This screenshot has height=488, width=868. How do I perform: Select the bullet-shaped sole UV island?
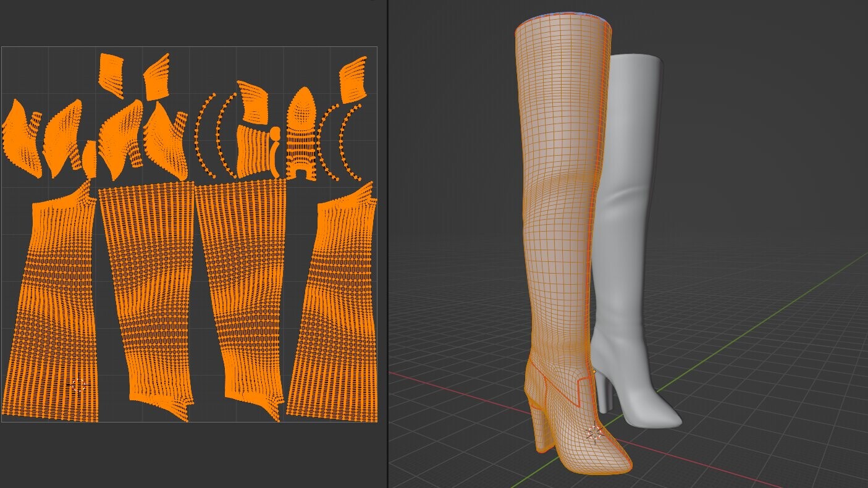click(301, 133)
